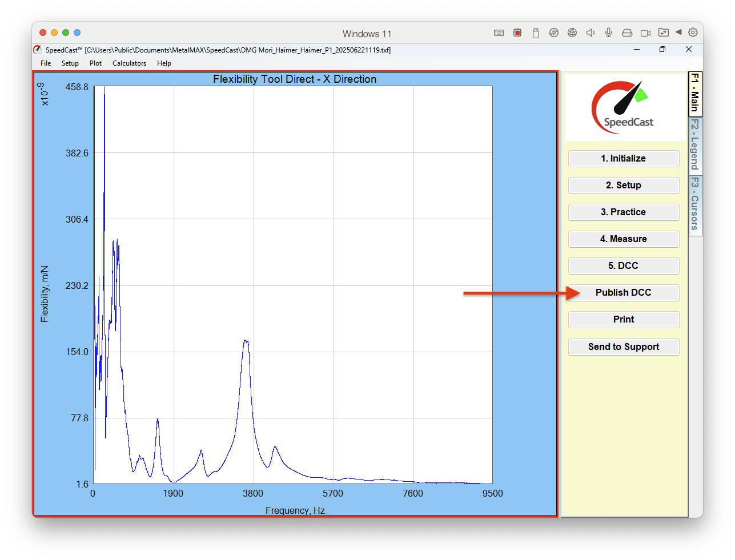Open the Setup menu
This screenshot has width=735, height=560.
pyautogui.click(x=70, y=63)
